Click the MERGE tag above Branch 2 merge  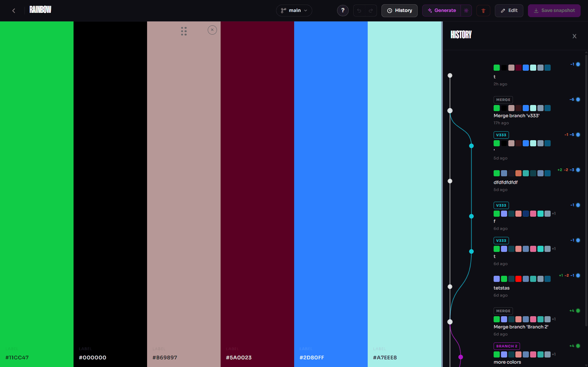pos(503,311)
